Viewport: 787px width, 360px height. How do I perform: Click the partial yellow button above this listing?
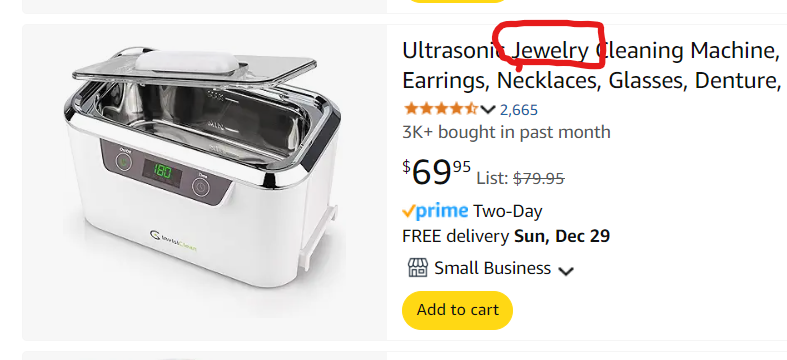coord(457,1)
